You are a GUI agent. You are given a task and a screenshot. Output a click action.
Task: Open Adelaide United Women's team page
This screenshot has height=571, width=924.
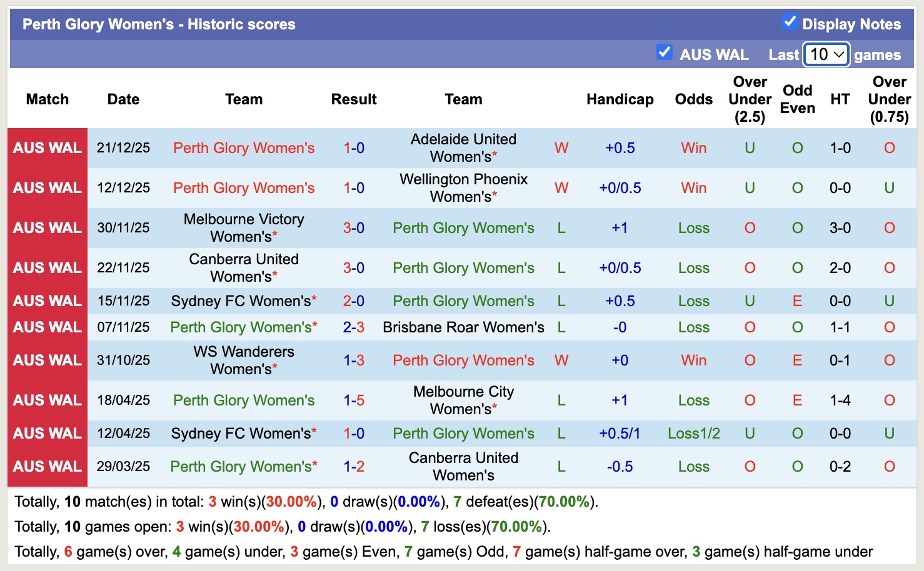pos(463,148)
